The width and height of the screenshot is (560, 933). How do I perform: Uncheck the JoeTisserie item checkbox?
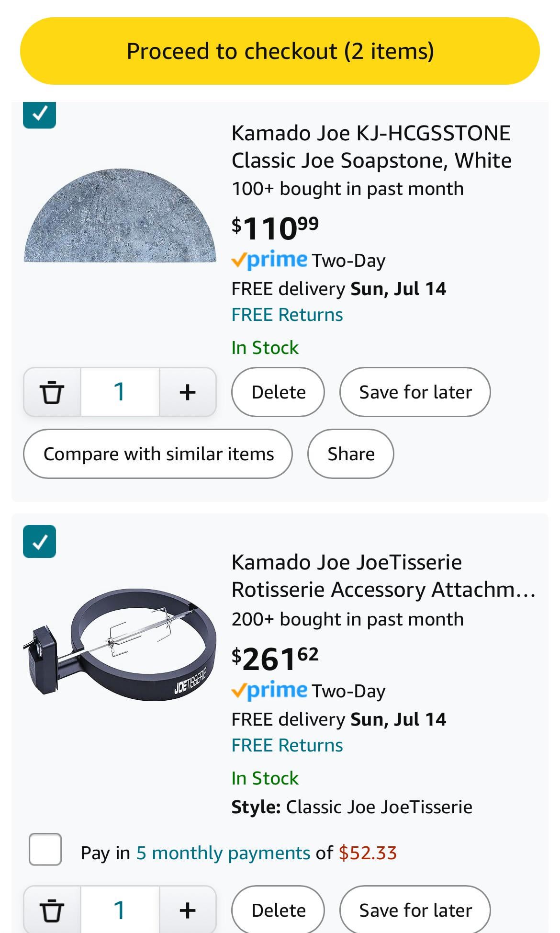click(40, 542)
